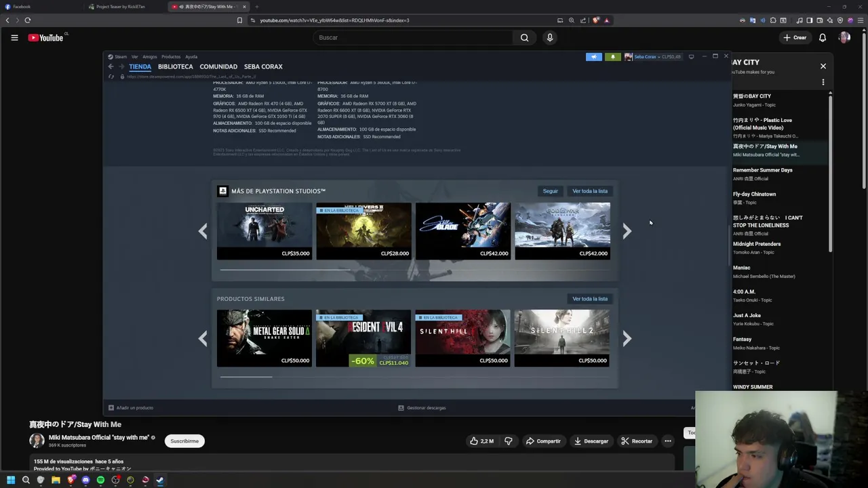
Task: Click Seguir for PlayStation Studios
Action: pos(550,191)
